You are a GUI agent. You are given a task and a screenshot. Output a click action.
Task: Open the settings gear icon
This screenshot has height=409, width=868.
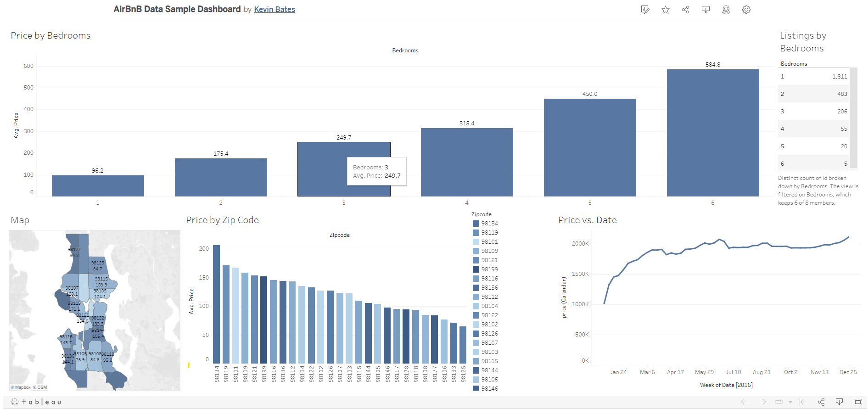tap(746, 10)
